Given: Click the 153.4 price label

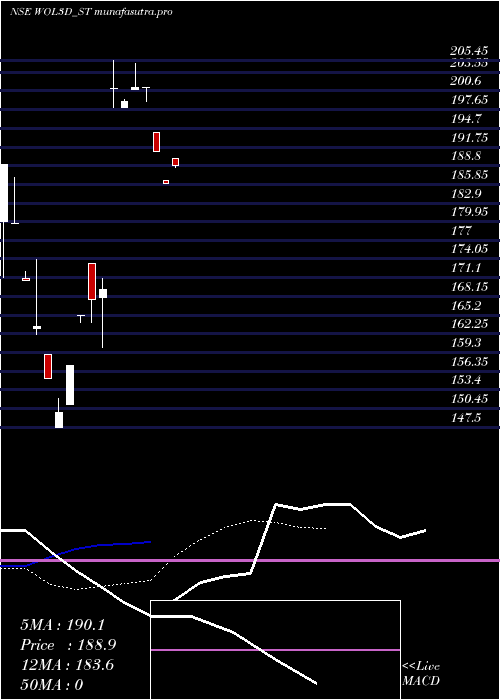Looking at the screenshot, I should 466,380.
